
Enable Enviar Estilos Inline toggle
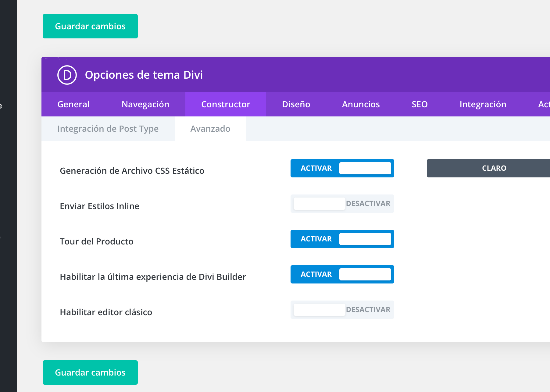click(x=342, y=204)
